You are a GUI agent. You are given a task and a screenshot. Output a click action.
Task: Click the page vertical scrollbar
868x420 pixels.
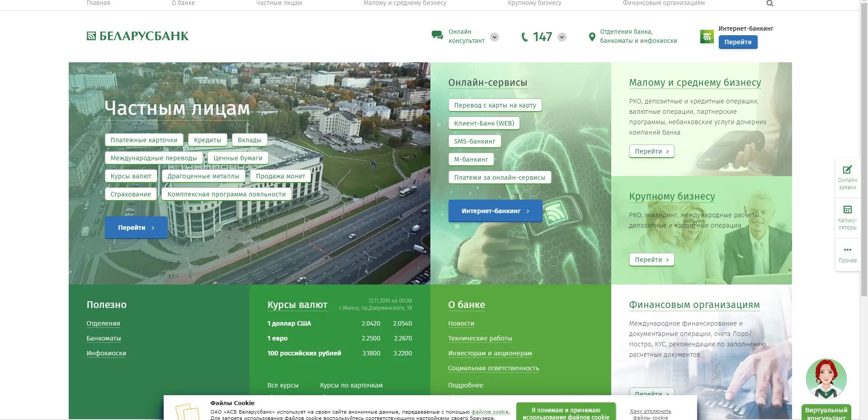(864, 149)
